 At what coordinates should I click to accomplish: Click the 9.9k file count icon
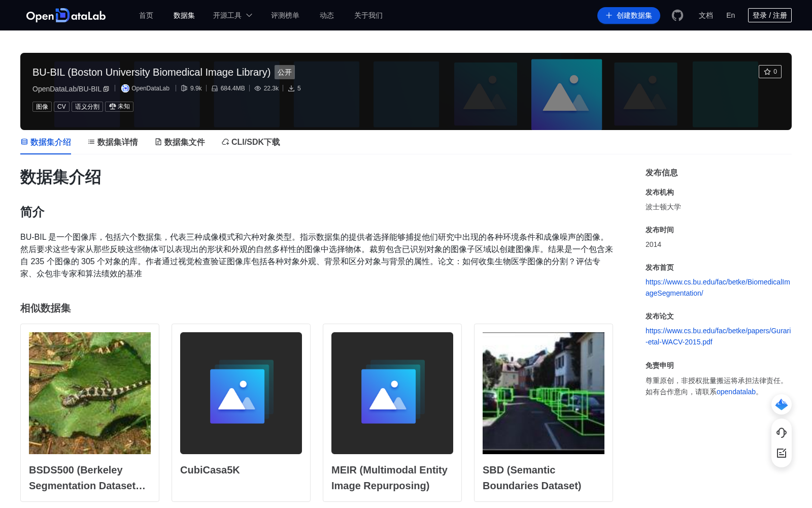184,88
